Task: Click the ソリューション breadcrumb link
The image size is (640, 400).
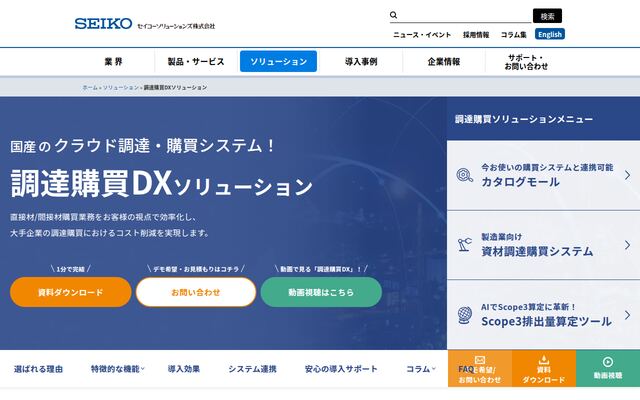Action: click(121, 87)
